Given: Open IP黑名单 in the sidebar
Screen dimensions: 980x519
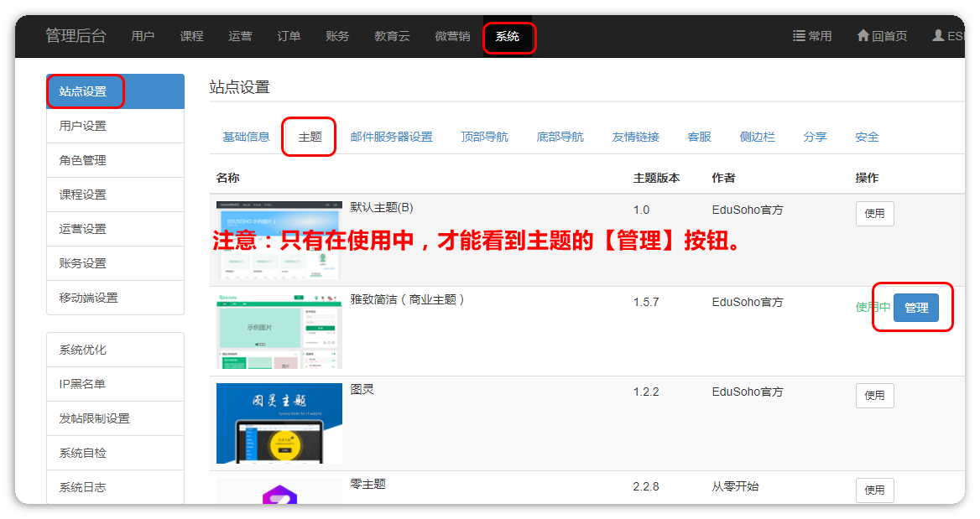Looking at the screenshot, I should click(82, 384).
